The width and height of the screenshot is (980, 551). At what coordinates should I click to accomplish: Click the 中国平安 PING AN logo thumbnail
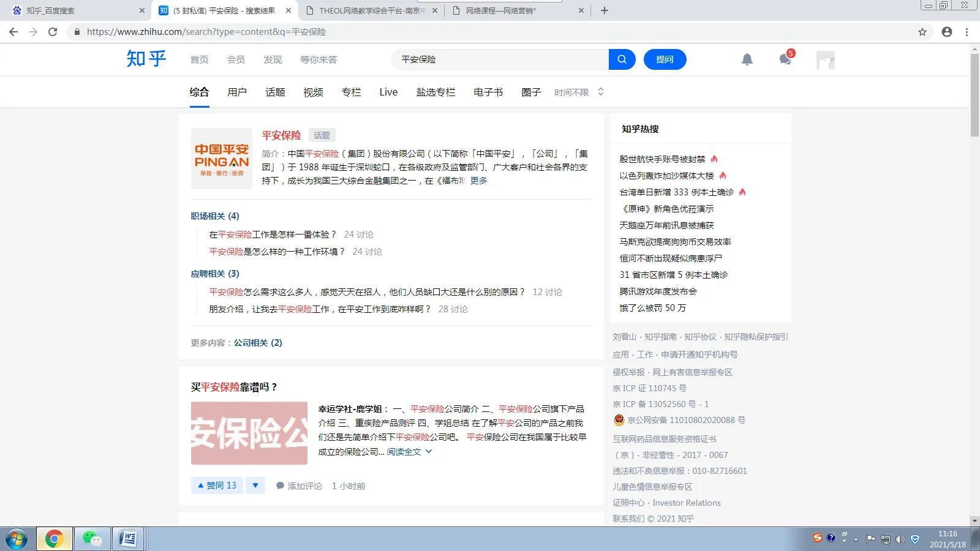[x=221, y=159]
